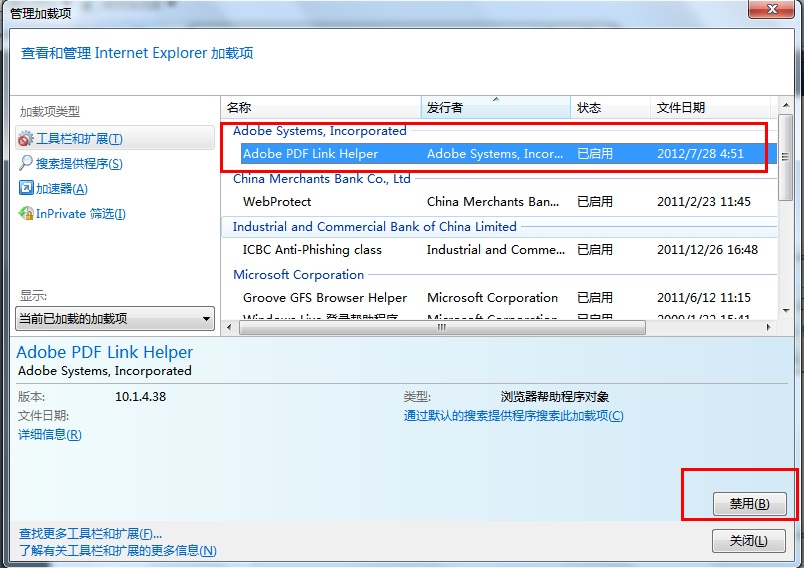
Task: Collapse the Microsoft Corporation group header
Action: coord(298,275)
